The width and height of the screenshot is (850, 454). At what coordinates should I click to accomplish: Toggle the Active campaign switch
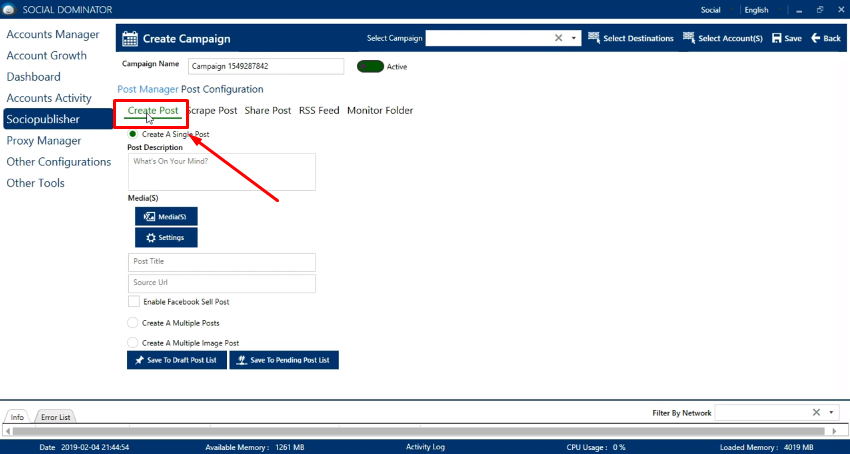(370, 67)
